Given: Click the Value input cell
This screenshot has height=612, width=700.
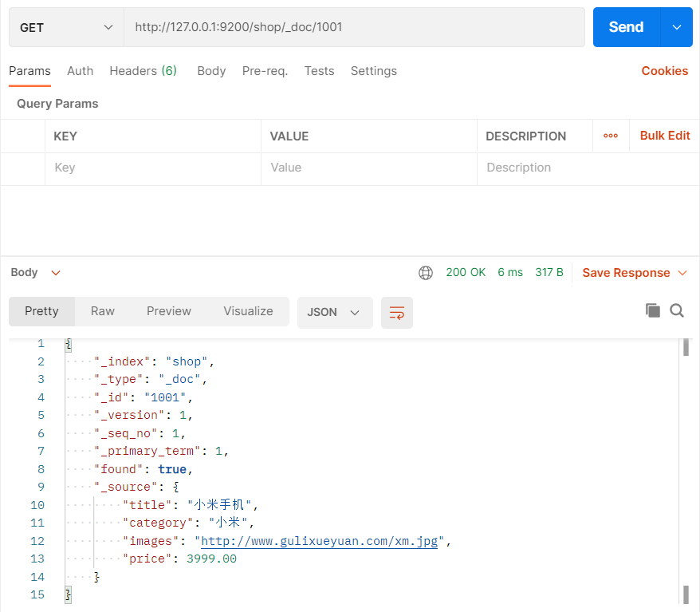Looking at the screenshot, I should tap(369, 168).
